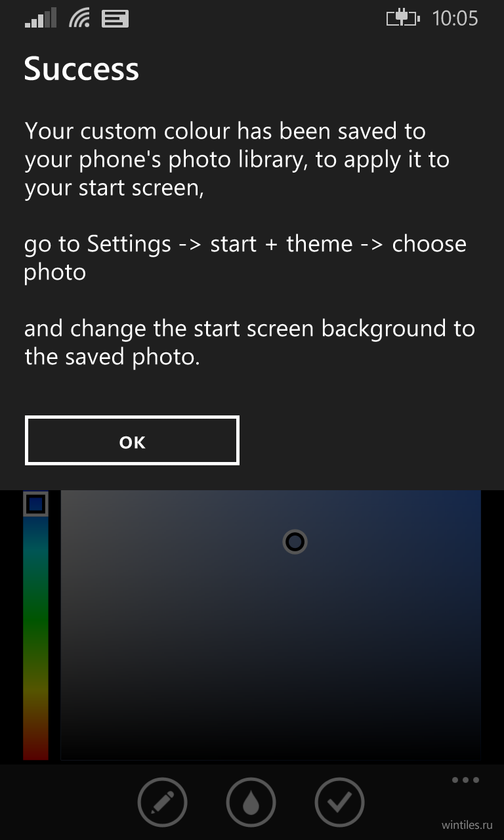Tap the pencil edit icon
Image resolution: width=504 pixels, height=840 pixels.
[162, 802]
